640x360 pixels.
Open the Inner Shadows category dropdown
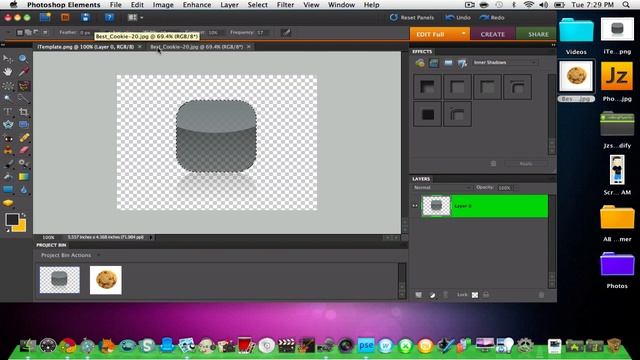click(505, 62)
